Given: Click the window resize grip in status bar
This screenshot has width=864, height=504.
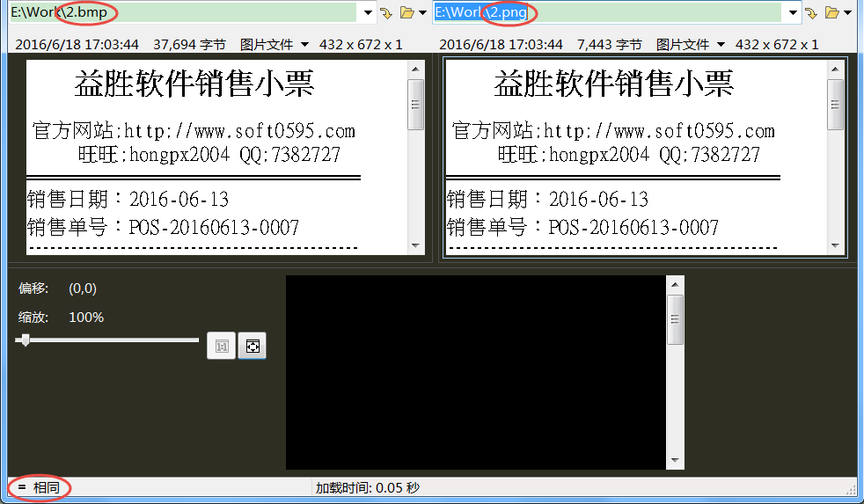Looking at the screenshot, I should pos(851,488).
